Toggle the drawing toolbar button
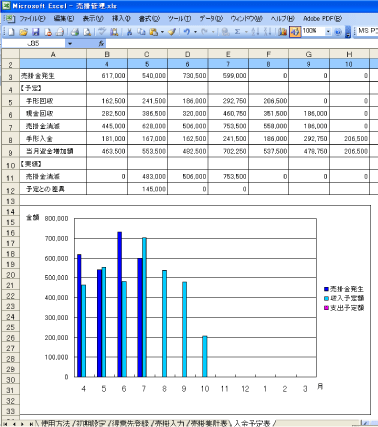Screen dimensions: 378x427 295,32
